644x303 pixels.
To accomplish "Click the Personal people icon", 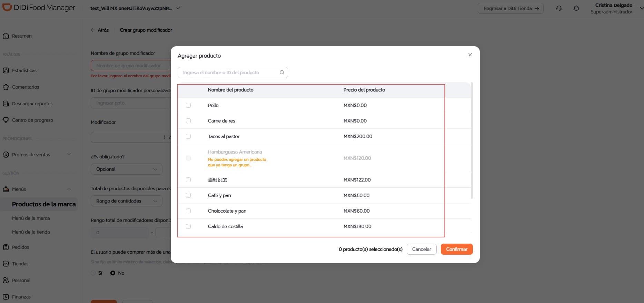I will pos(6,280).
